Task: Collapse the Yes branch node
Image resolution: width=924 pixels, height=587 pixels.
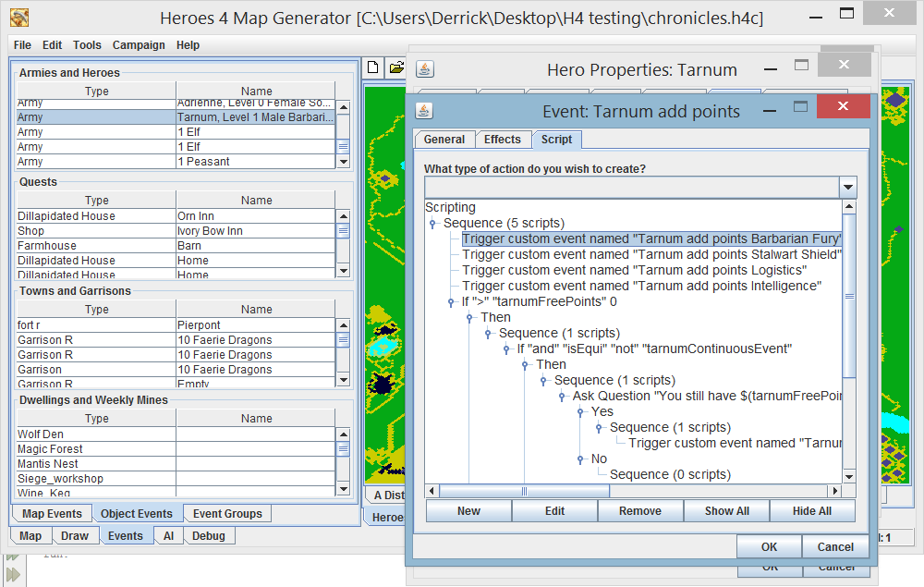Action: 580,412
